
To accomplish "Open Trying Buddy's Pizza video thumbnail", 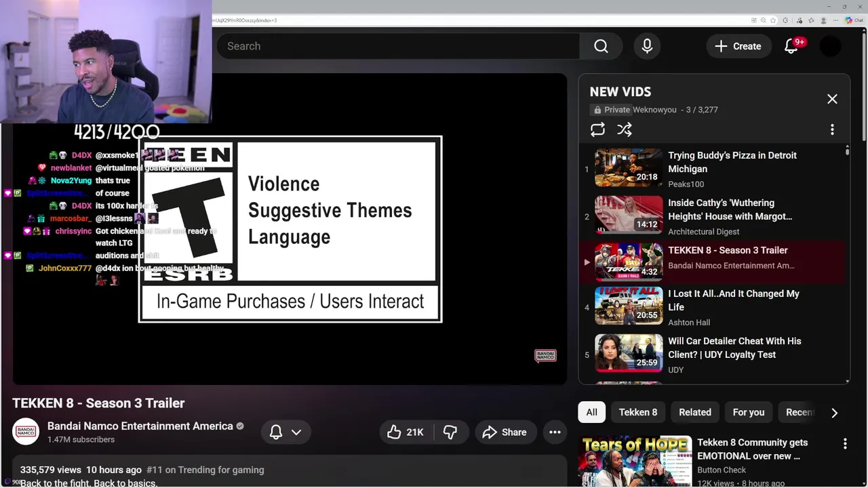I will pos(629,167).
